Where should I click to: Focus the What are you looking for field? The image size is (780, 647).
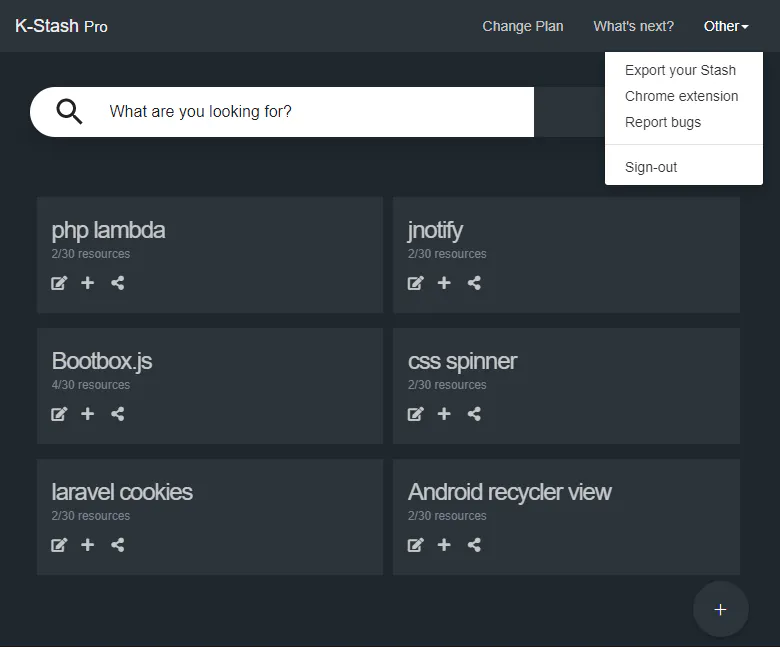318,111
